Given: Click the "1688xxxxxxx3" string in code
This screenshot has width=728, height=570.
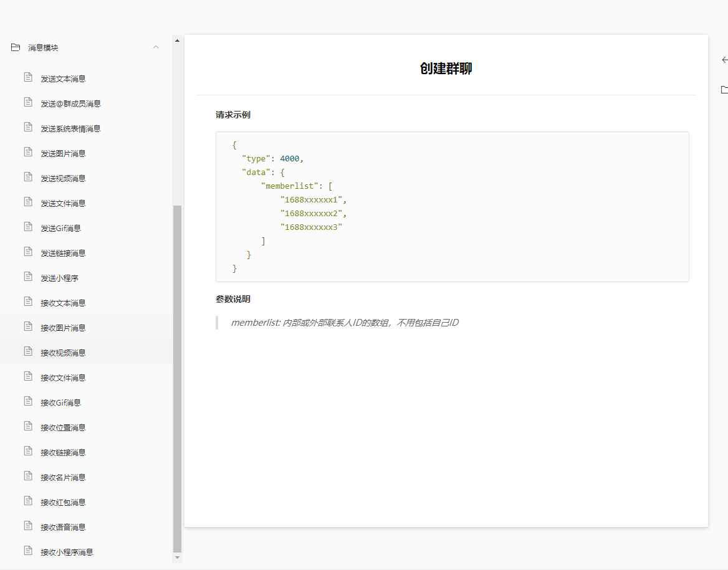Looking at the screenshot, I should (311, 227).
